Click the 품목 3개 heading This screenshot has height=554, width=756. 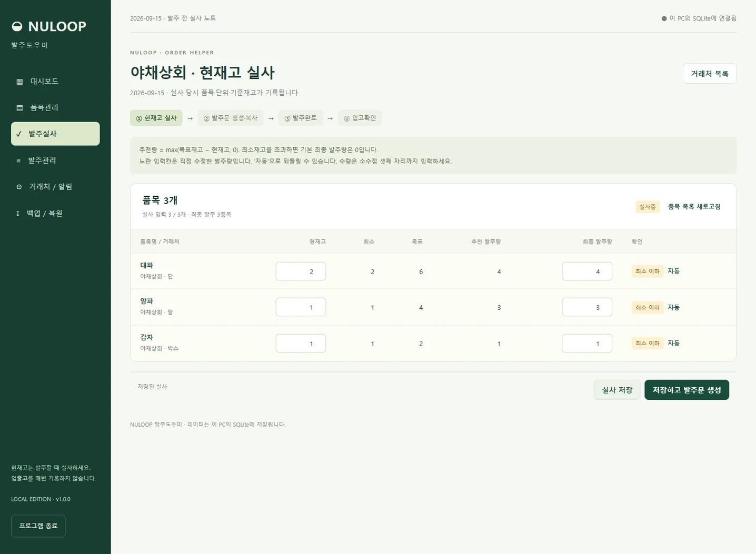click(x=160, y=200)
